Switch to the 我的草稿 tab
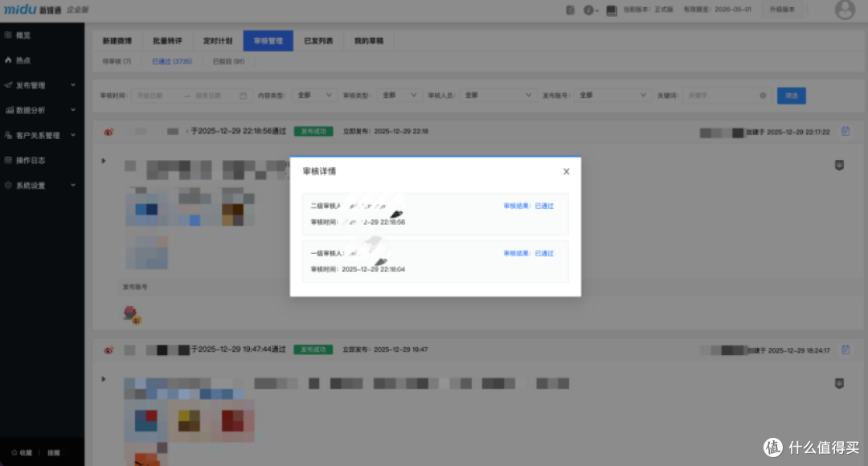The height and width of the screenshot is (466, 868). [x=369, y=41]
